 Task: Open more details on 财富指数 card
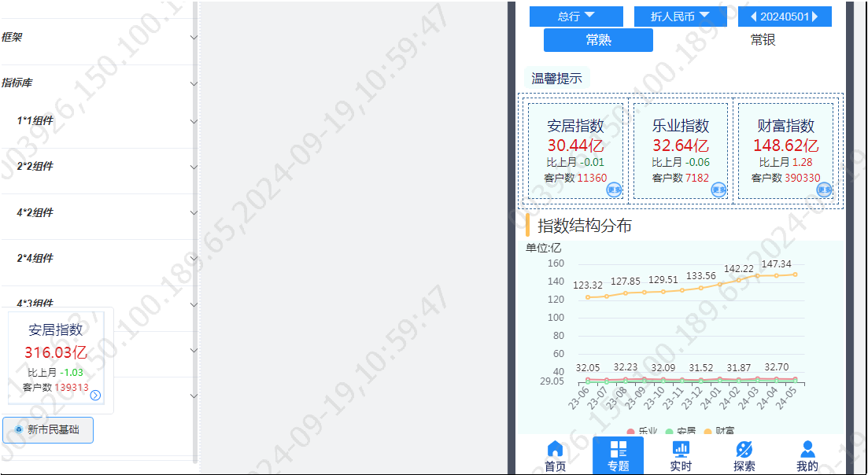(x=825, y=190)
